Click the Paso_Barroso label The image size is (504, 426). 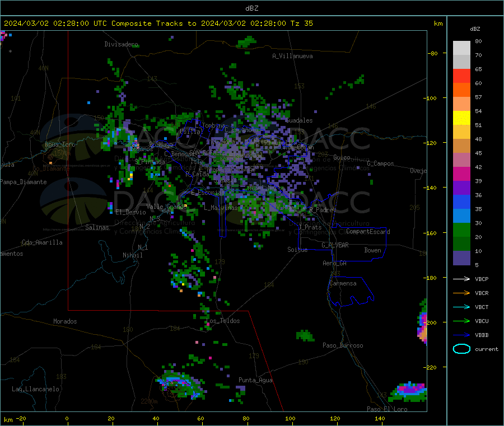[343, 345]
